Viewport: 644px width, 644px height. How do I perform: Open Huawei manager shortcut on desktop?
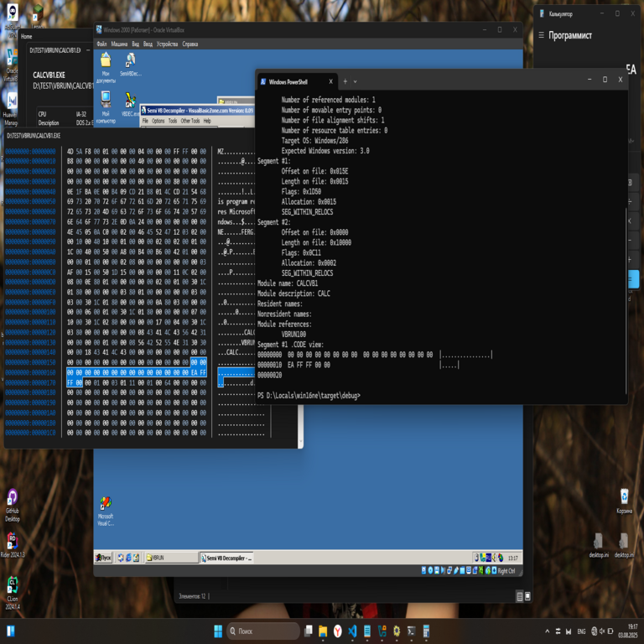[12, 108]
